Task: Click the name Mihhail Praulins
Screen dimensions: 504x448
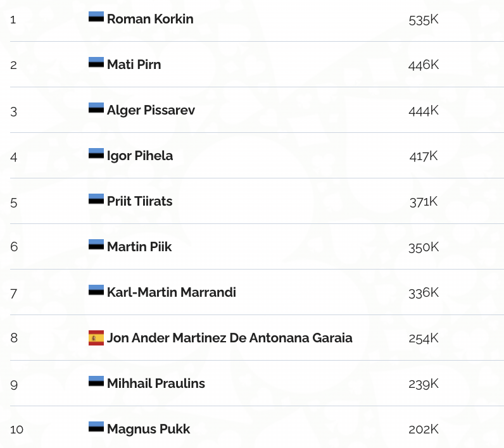Action: point(156,383)
